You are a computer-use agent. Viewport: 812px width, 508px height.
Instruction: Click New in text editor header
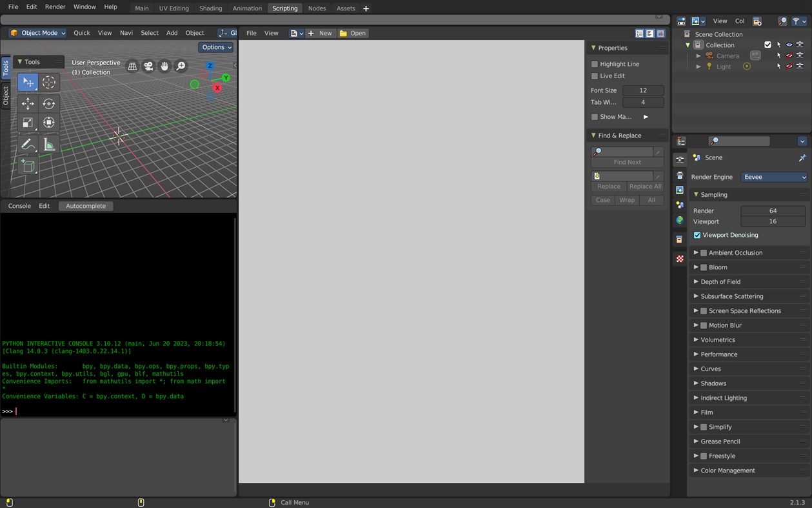pos(321,33)
